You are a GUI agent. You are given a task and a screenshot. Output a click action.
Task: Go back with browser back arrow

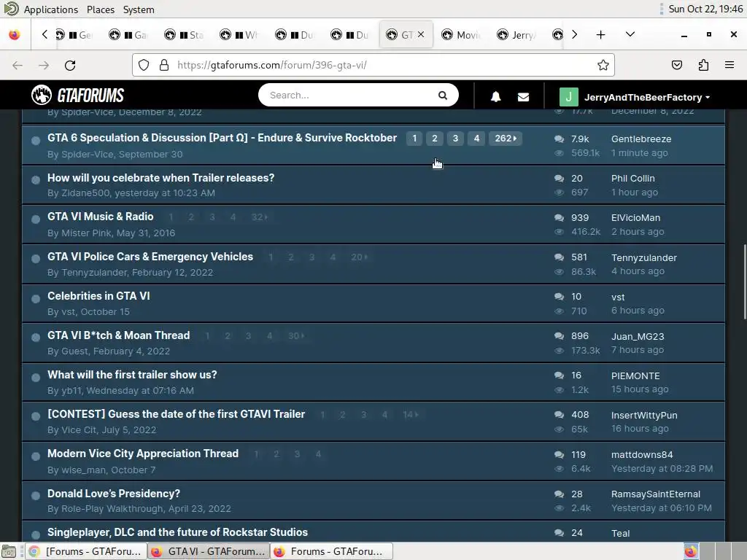[18, 65]
